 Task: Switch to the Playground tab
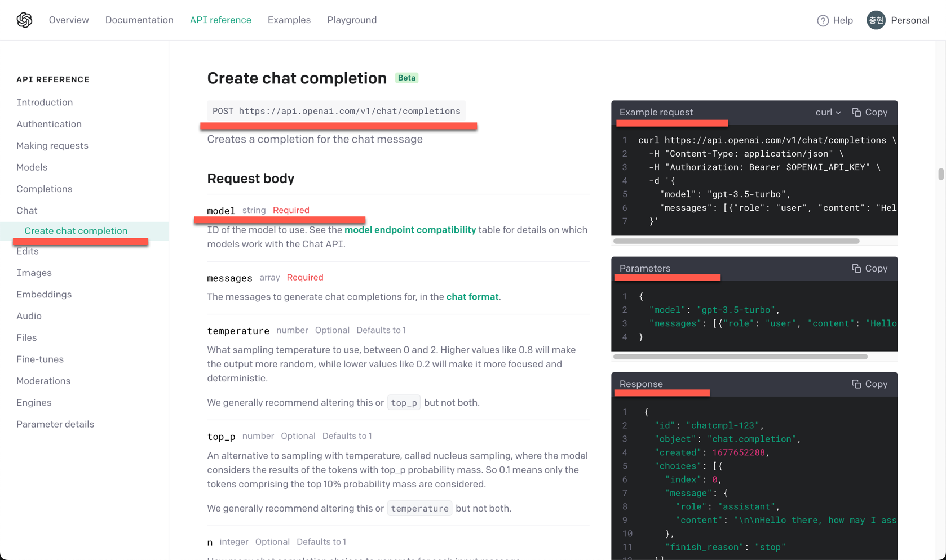(352, 20)
